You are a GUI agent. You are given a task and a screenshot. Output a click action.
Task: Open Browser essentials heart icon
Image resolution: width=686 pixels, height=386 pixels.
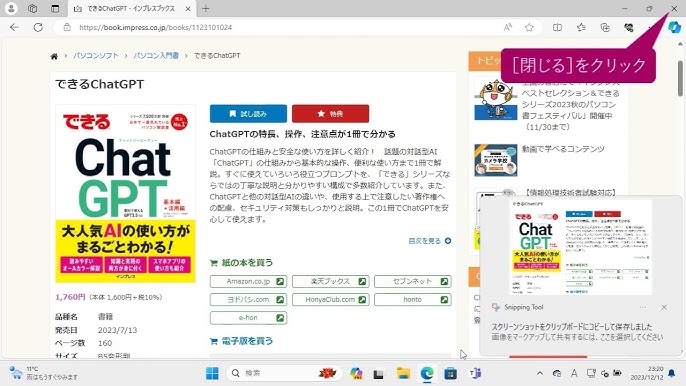coord(629,27)
